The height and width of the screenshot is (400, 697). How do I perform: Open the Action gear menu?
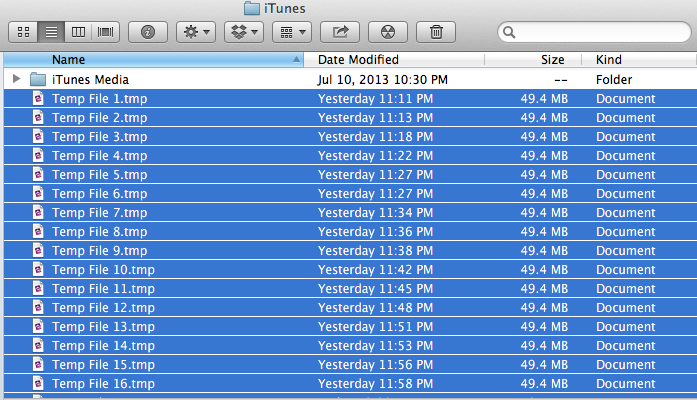click(x=196, y=32)
